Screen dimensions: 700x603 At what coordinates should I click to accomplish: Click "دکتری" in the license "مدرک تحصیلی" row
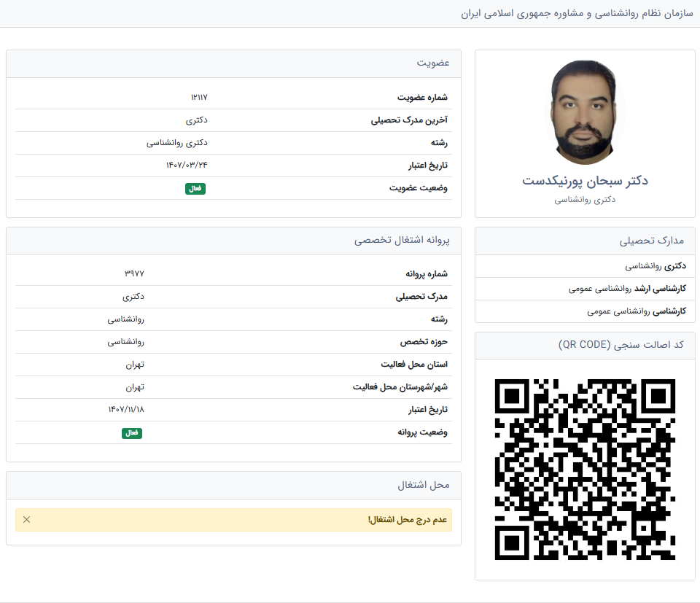pos(133,296)
